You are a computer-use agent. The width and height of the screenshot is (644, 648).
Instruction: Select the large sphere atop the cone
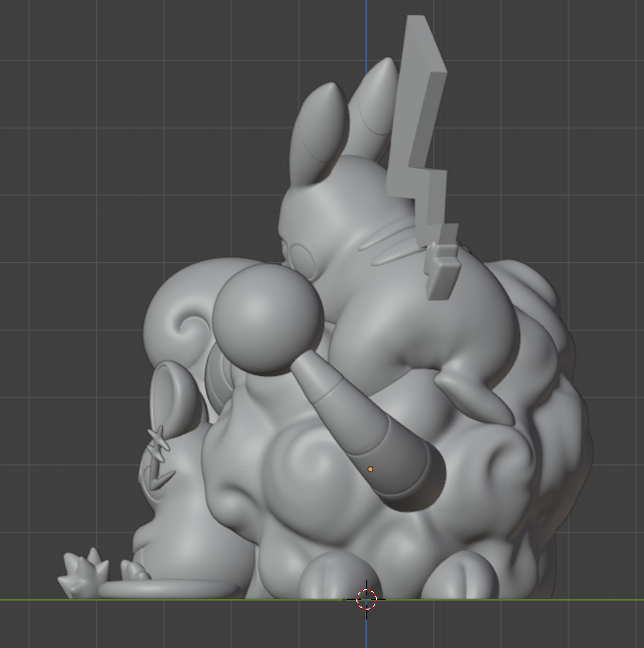(268, 319)
